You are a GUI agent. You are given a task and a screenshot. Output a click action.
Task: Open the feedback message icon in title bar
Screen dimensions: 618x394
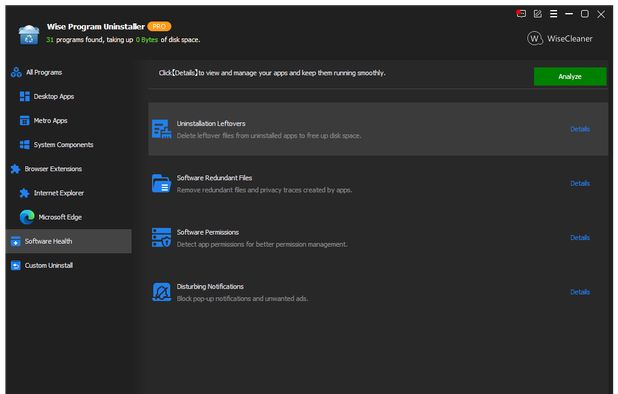coord(521,14)
